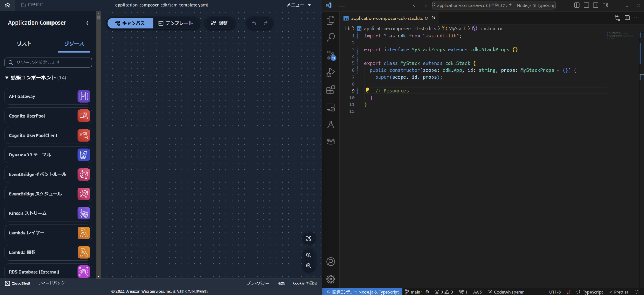Open Run and Debug view
The image size is (644, 295).
tap(331, 72)
